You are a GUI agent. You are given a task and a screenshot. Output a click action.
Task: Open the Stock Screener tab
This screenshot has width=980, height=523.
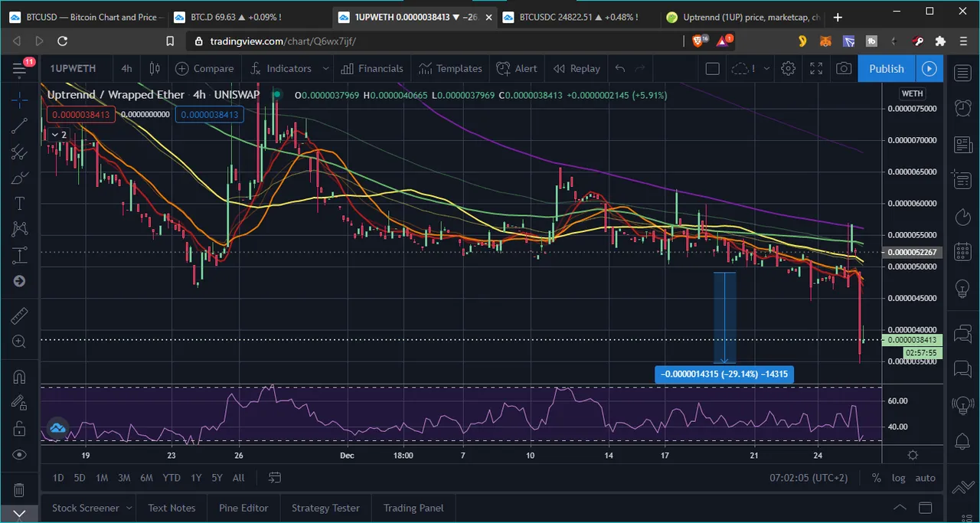[85, 508]
